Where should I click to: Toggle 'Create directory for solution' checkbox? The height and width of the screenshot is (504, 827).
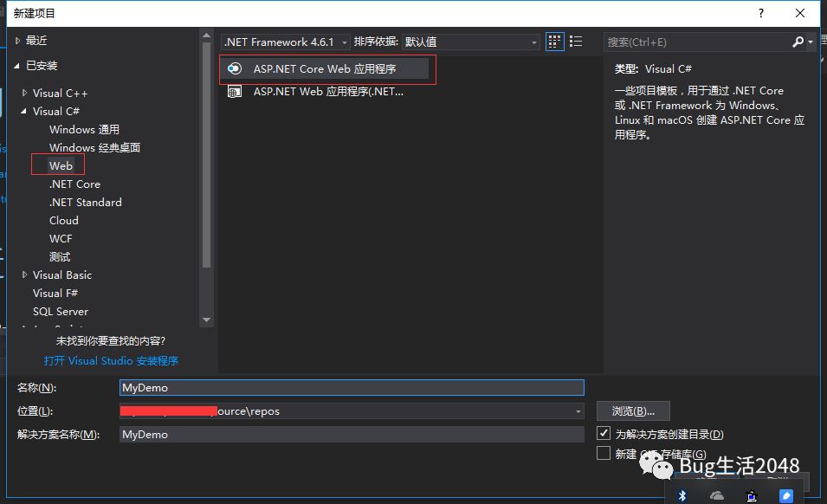coord(604,433)
